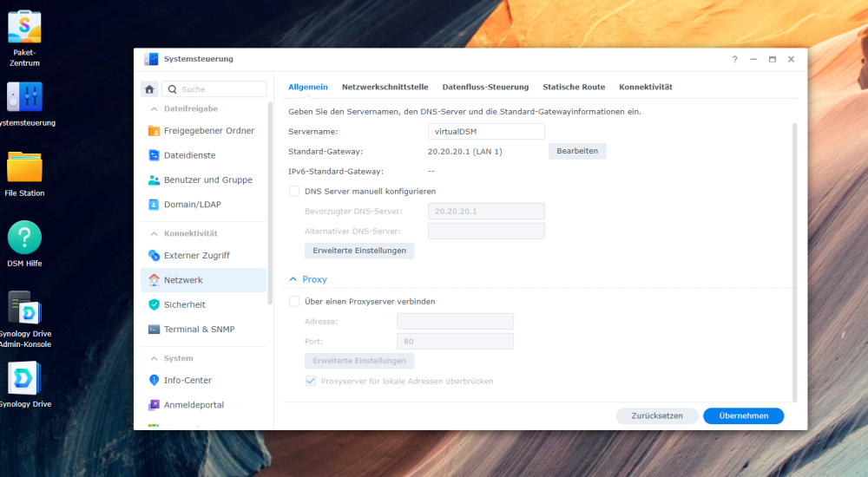This screenshot has width=868, height=477.
Task: Click the Bevorzugter DNS-Server field
Action: coord(486,211)
